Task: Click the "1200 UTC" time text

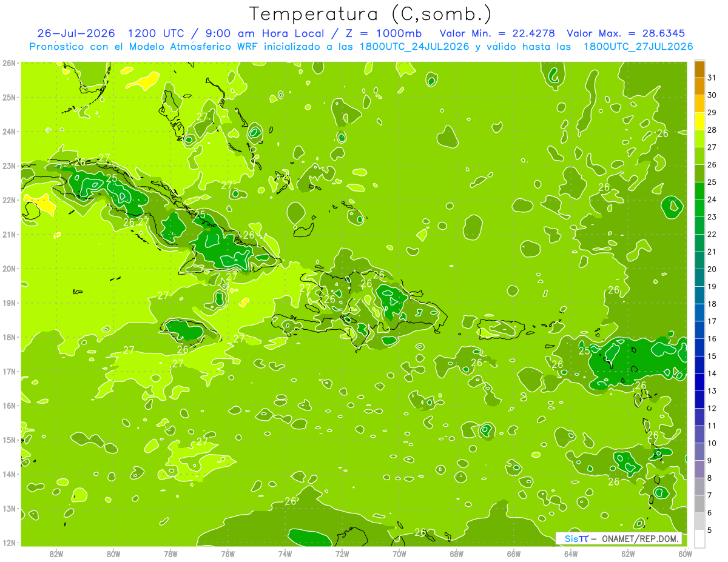Action: [x=157, y=33]
